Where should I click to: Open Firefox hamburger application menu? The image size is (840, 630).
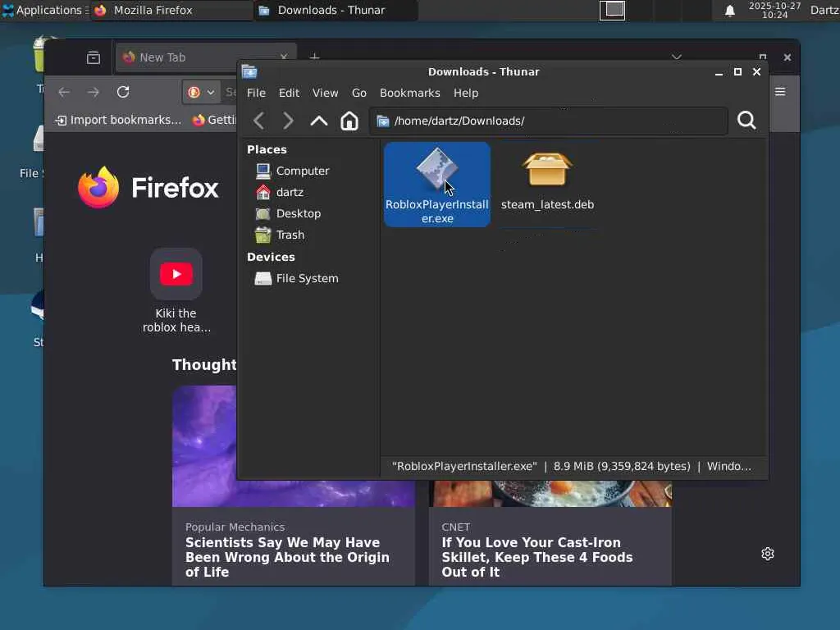[780, 92]
